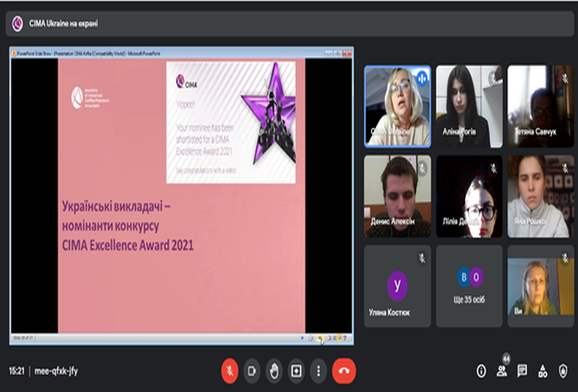Open the activities shapes icon
578x392 pixels.
tap(542, 371)
